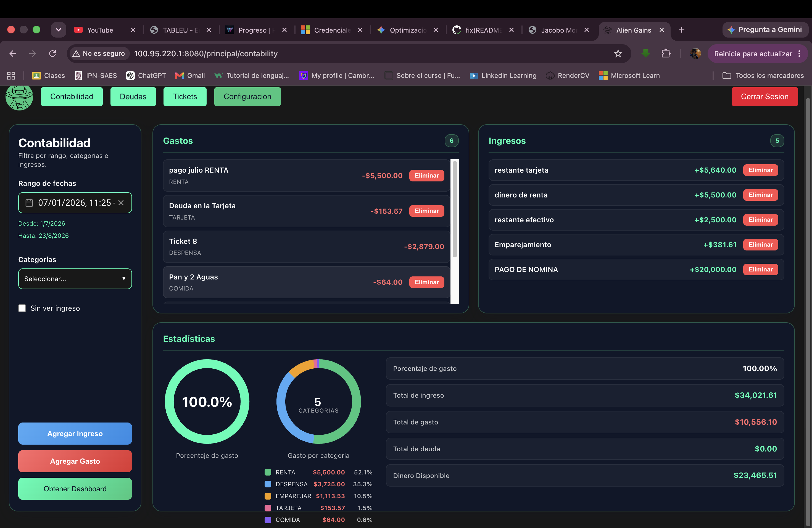Expand the Categorías Seleccionar dropdown
Viewport: 812px width, 528px height.
click(75, 279)
